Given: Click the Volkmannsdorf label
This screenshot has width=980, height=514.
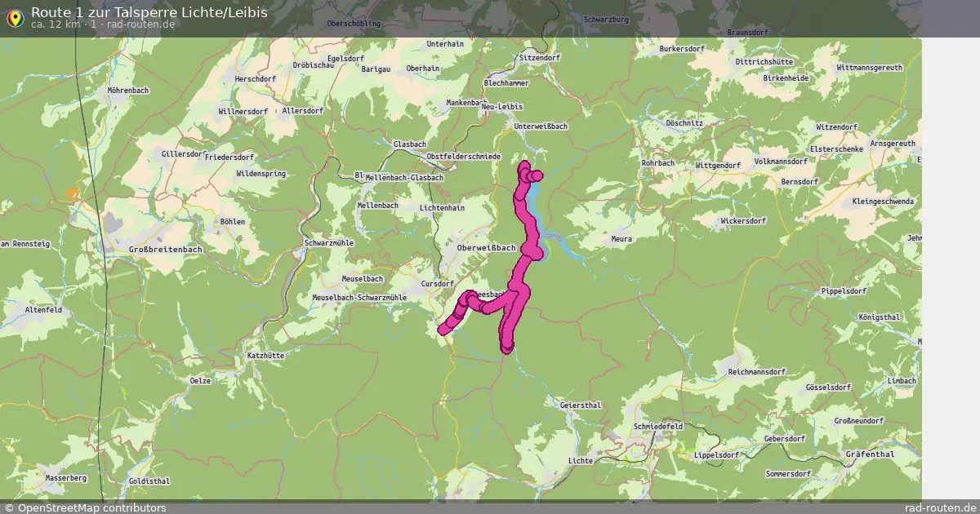Looking at the screenshot, I should [780, 162].
